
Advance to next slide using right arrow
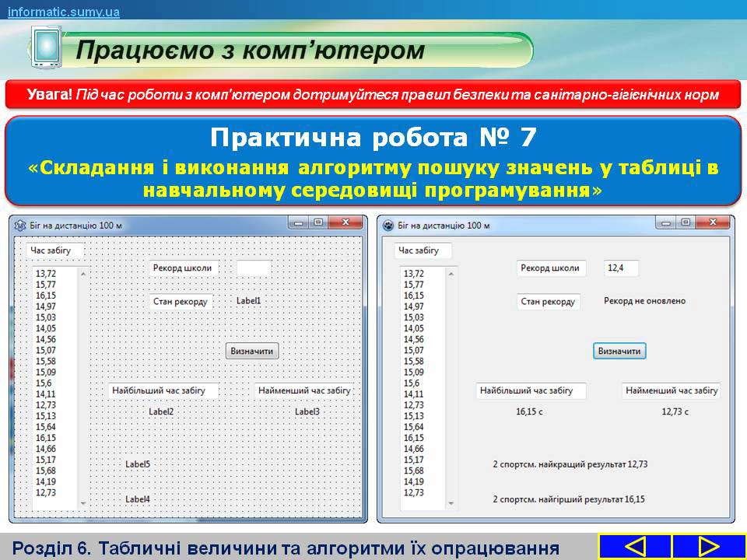[709, 546]
